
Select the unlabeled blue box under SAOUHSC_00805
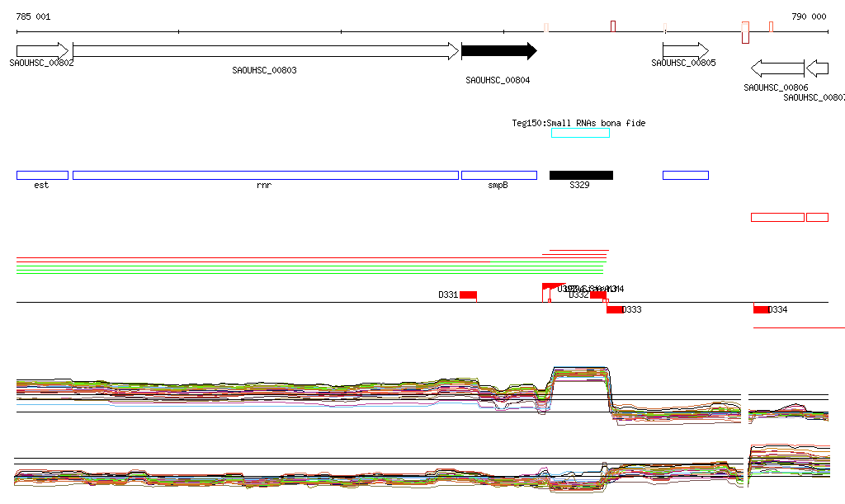pyautogui.click(x=685, y=175)
